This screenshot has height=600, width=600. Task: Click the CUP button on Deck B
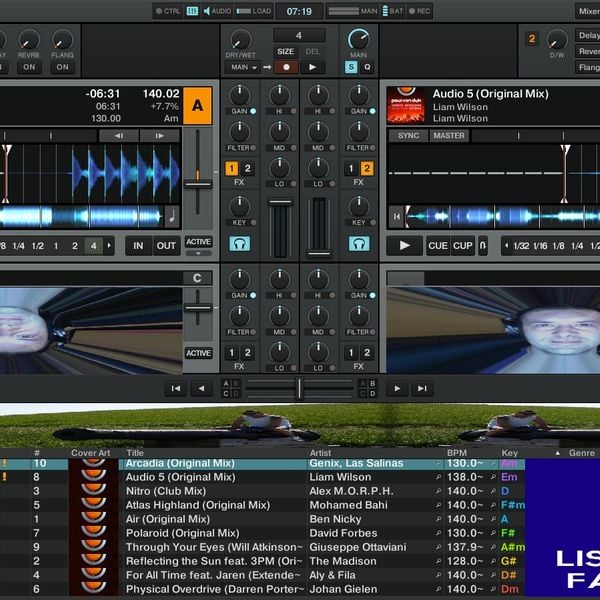tap(463, 246)
